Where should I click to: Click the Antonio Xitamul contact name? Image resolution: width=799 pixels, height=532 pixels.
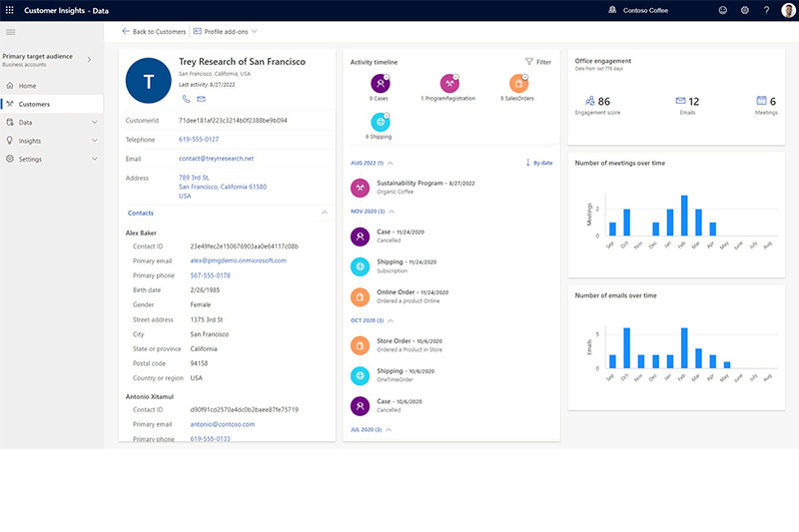[x=150, y=396]
